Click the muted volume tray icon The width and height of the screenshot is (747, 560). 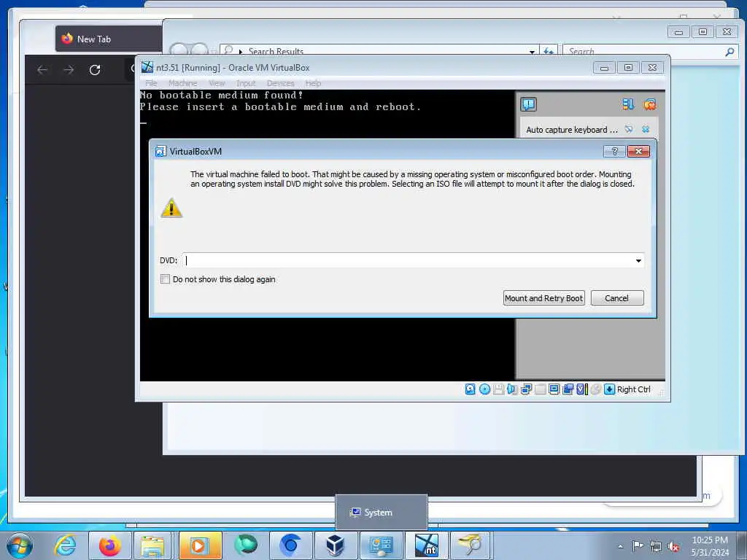[673, 547]
